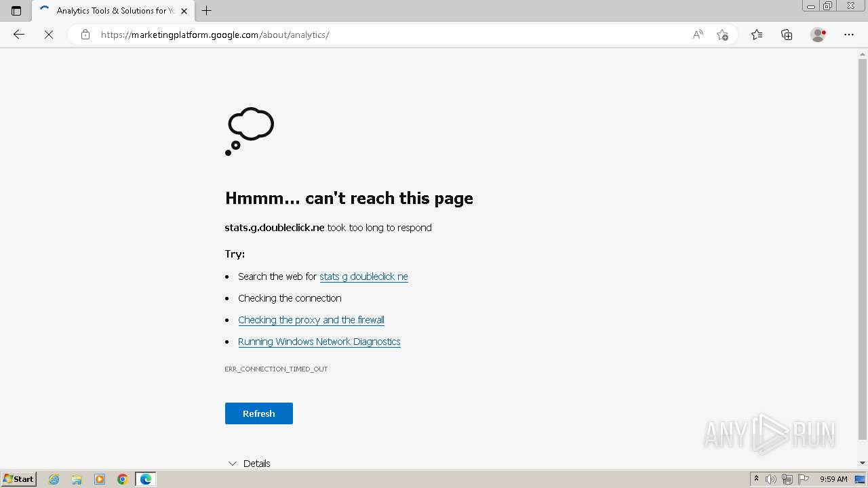868x488 pixels.
Task: Open the tab actions menu icon
Action: (x=16, y=11)
